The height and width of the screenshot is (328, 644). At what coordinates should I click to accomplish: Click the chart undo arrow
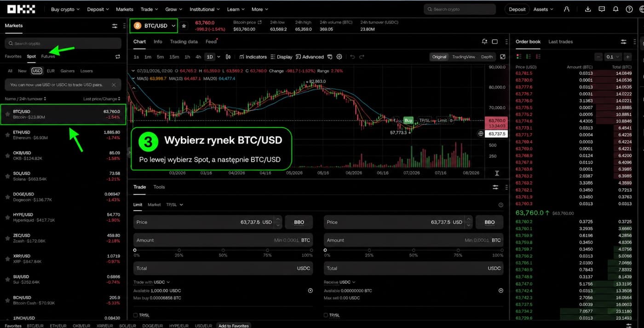352,57
